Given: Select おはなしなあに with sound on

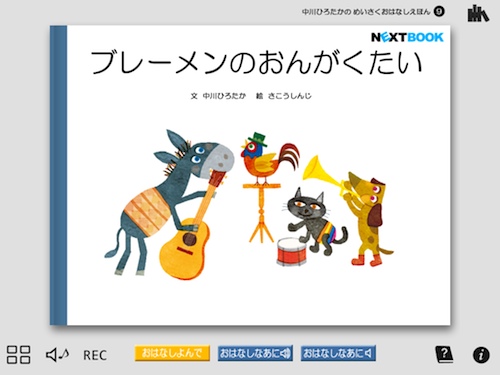Looking at the screenshot, I should coord(255,353).
